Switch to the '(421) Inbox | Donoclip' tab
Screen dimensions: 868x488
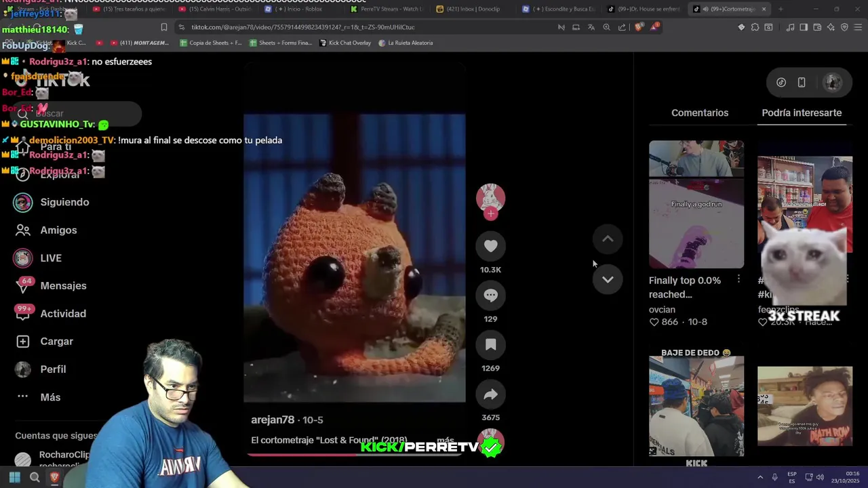472,9
